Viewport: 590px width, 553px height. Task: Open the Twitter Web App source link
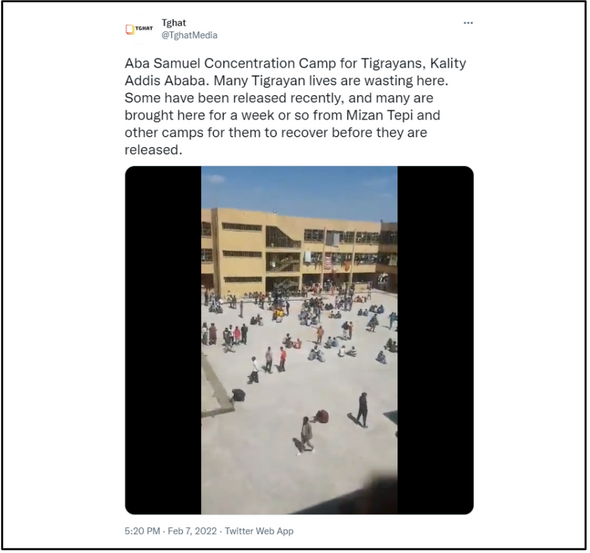pyautogui.click(x=259, y=531)
